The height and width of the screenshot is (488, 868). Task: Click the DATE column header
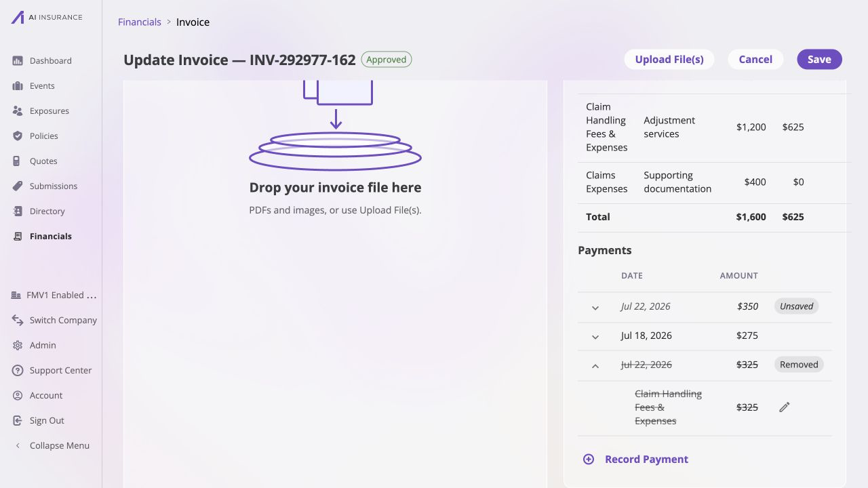632,276
